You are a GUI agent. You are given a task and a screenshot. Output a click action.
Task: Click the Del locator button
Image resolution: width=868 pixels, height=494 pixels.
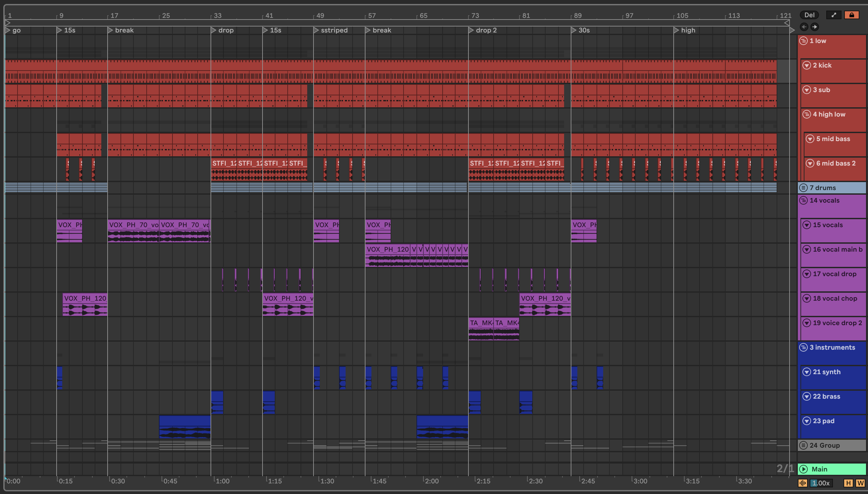pos(809,15)
